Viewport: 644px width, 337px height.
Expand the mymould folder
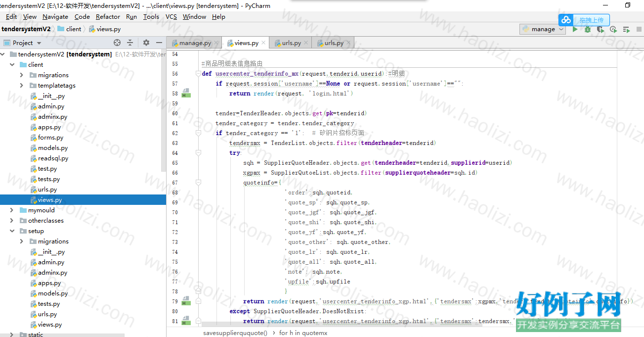pyautogui.click(x=12, y=210)
